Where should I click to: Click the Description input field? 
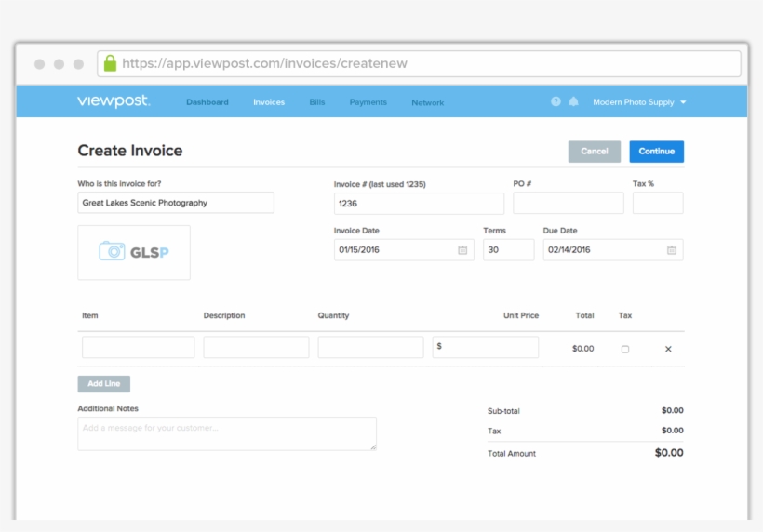(x=256, y=347)
